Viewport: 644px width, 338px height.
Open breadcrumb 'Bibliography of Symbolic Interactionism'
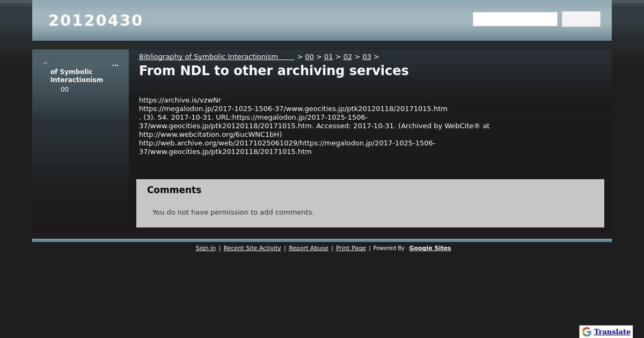[216, 56]
